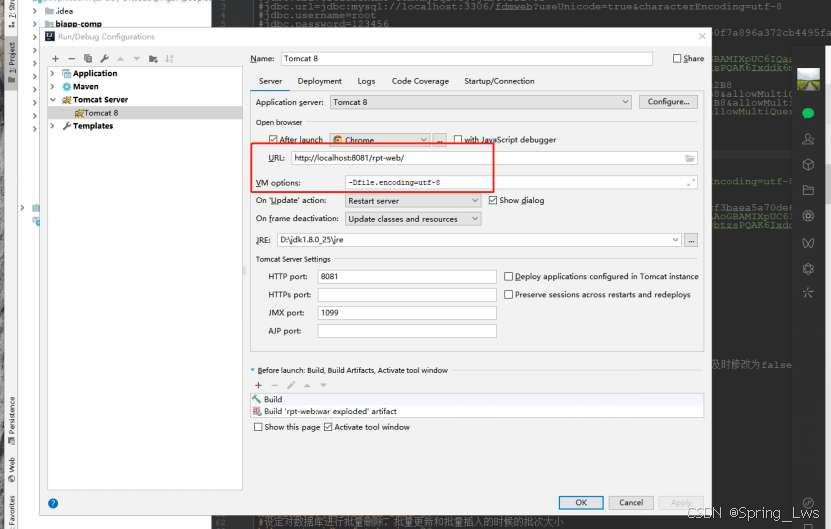Collapse Before launch section triangle
Viewport: 831px width, 529px height.
pos(253,370)
